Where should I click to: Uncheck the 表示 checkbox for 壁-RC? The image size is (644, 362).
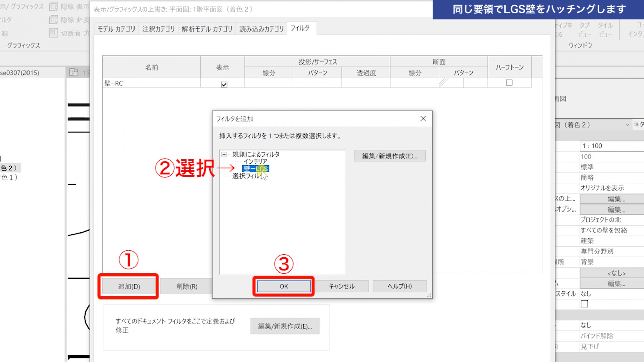pyautogui.click(x=224, y=85)
